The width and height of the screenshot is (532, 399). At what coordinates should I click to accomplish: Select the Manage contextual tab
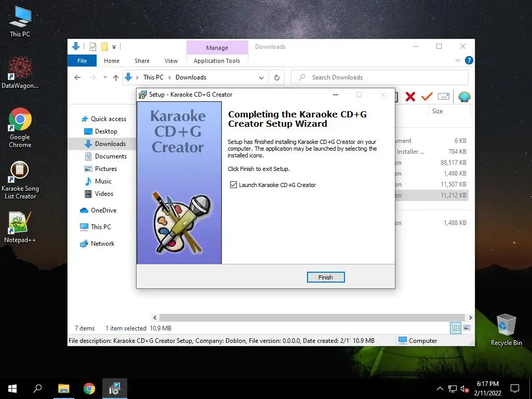pyautogui.click(x=217, y=48)
